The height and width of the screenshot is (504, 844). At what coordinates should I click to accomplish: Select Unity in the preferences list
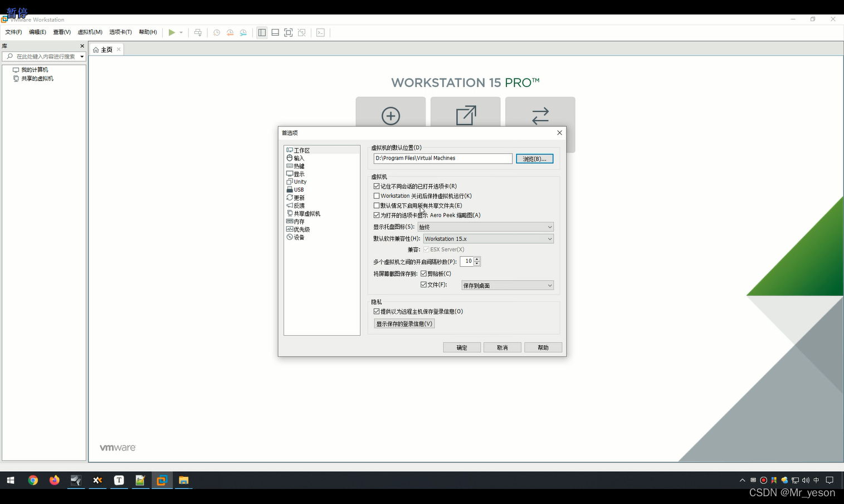300,182
